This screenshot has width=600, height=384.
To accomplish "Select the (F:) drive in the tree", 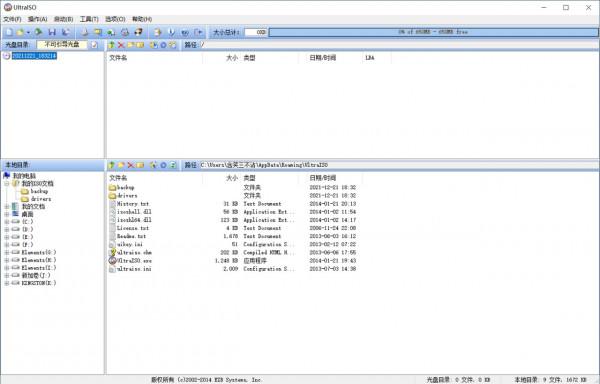I will coord(28,245).
